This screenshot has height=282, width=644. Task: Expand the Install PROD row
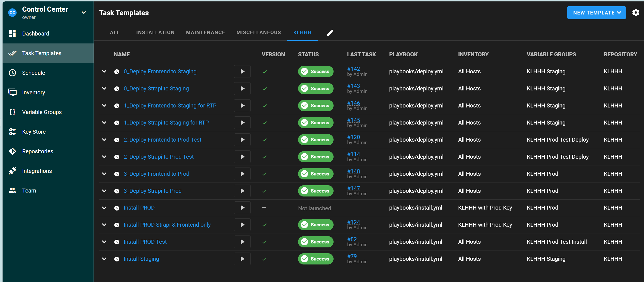104,208
